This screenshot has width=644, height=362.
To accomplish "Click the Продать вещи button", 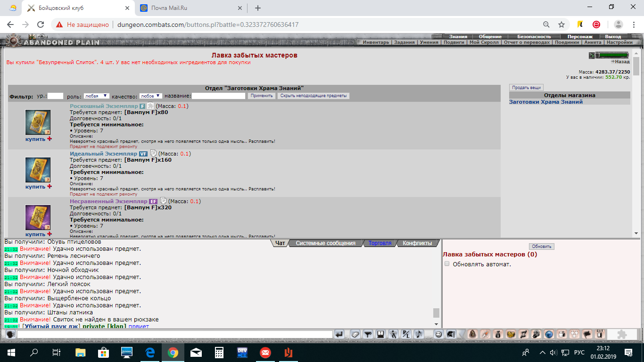I will tap(526, 87).
